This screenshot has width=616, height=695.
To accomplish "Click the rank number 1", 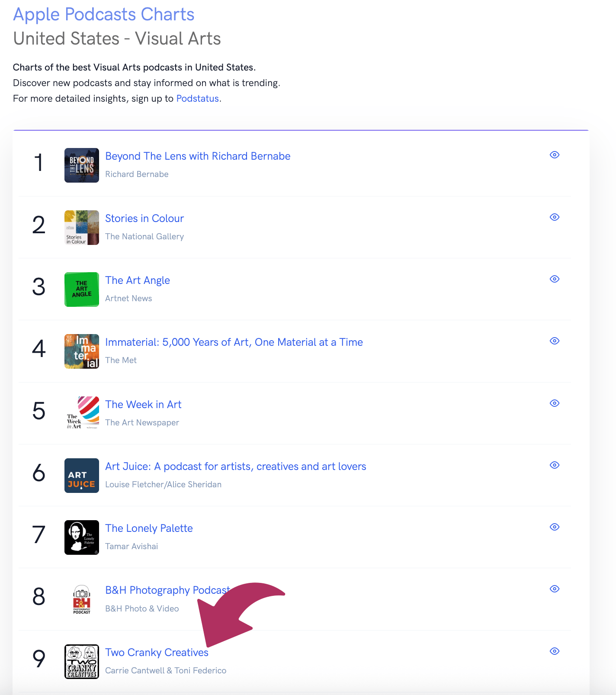I will tap(39, 163).
